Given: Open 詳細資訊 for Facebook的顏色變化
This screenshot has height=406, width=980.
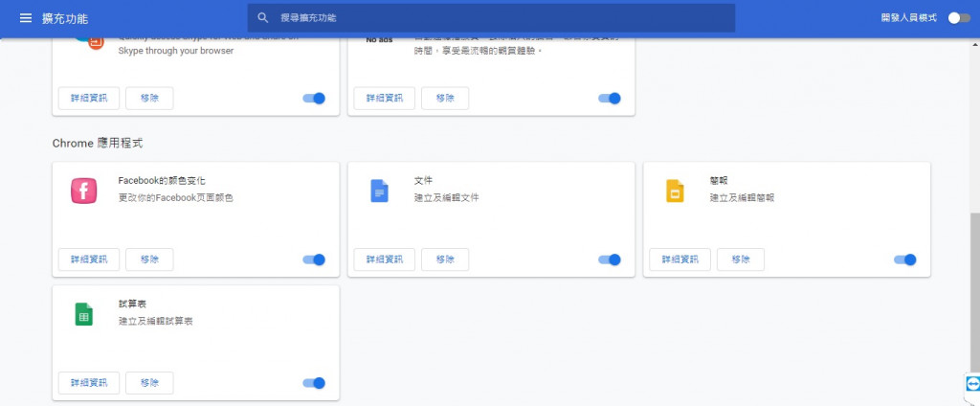Looking at the screenshot, I should click(x=89, y=259).
